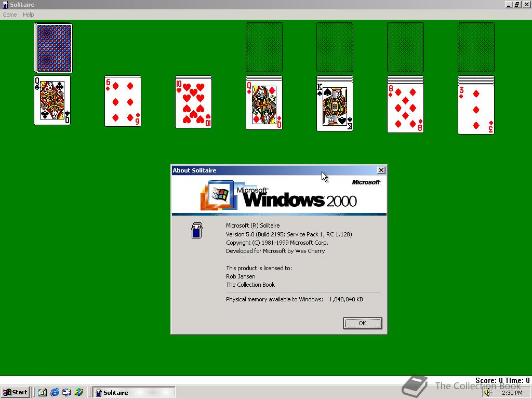Select the Six of Diamonds card

[x=123, y=101]
